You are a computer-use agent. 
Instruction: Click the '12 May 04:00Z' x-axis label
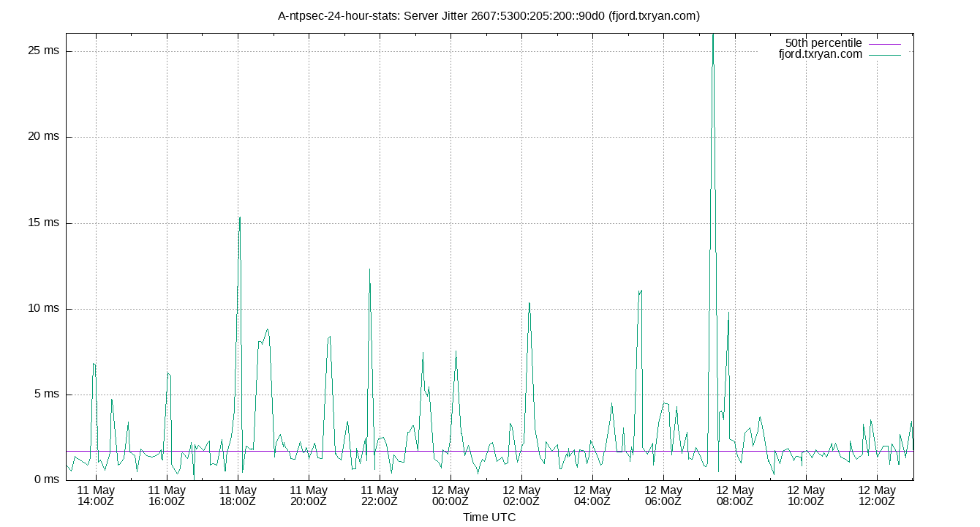[592, 496]
